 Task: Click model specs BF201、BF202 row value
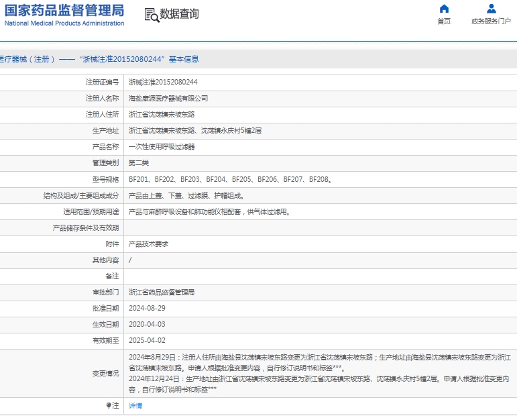(x=231, y=180)
